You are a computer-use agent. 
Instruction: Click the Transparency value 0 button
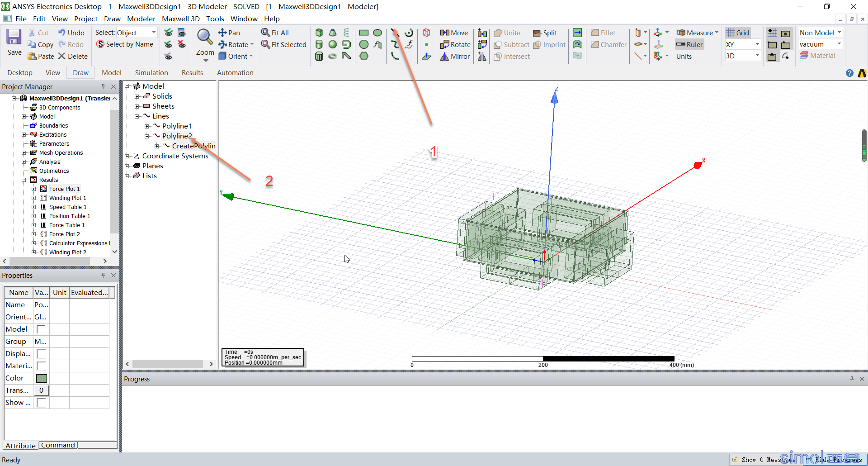pos(41,390)
